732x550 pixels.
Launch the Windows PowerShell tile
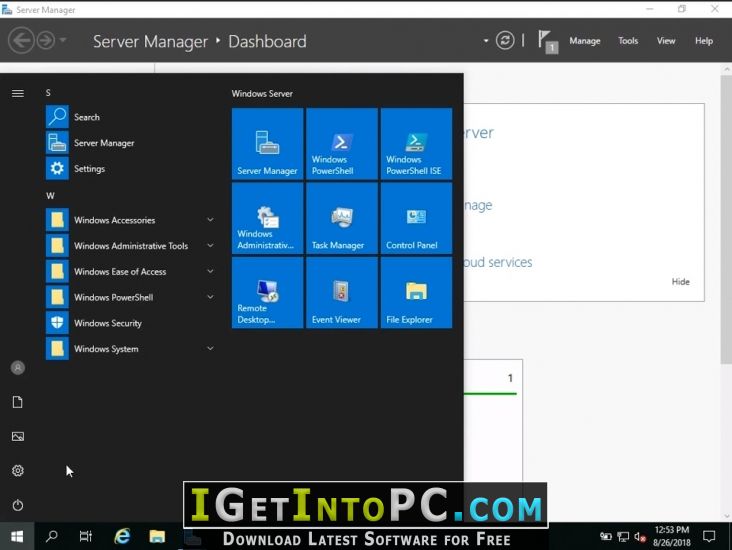pyautogui.click(x=342, y=144)
